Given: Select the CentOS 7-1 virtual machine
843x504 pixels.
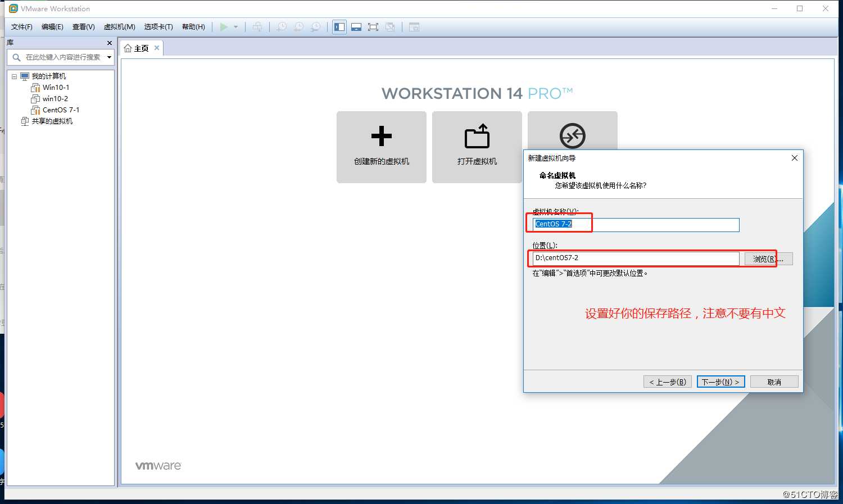Looking at the screenshot, I should pos(61,110).
